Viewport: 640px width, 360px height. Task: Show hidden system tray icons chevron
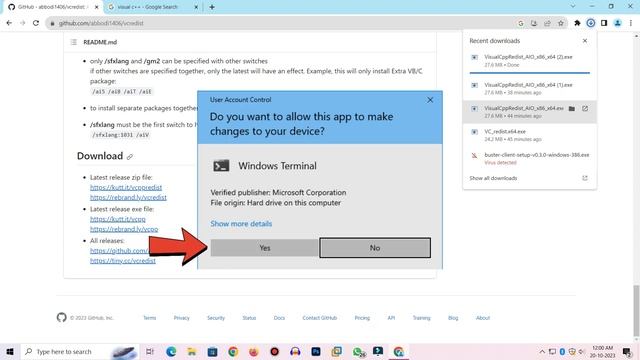pos(542,351)
